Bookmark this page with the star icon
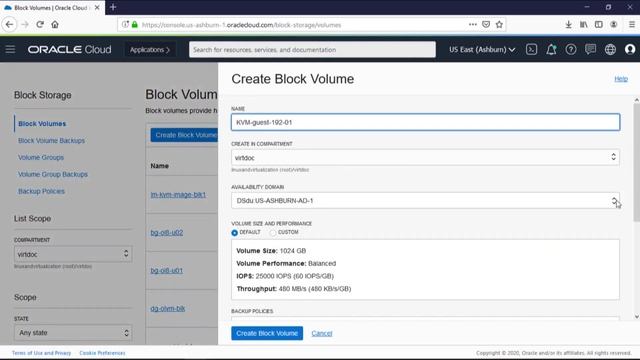 tap(499, 24)
